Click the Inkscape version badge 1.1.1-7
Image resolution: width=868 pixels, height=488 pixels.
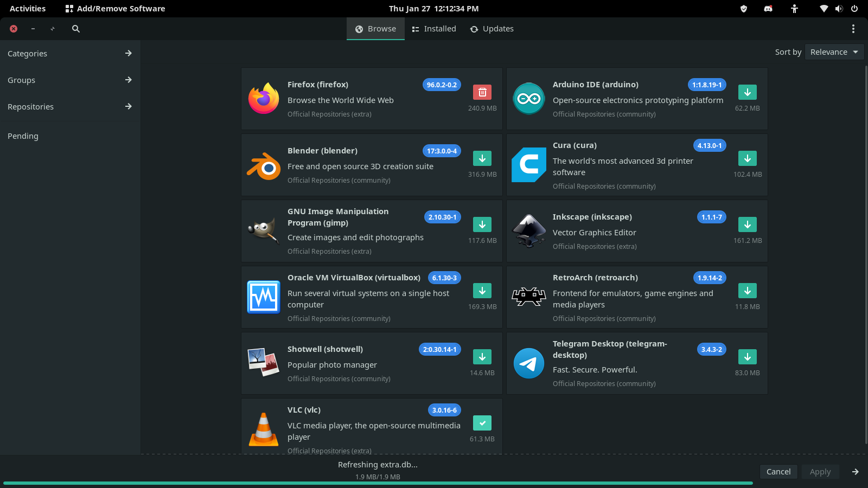click(x=711, y=217)
